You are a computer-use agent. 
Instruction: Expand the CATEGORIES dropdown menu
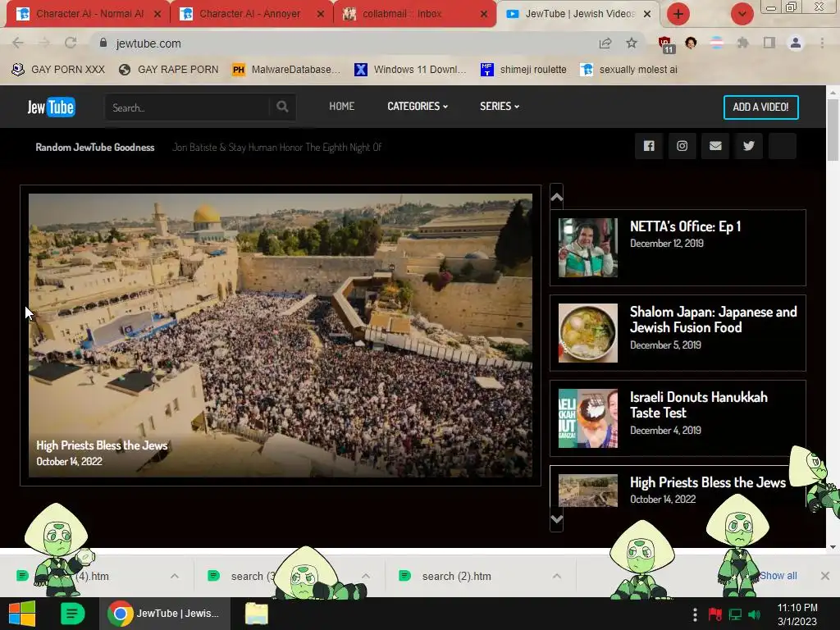coord(418,106)
